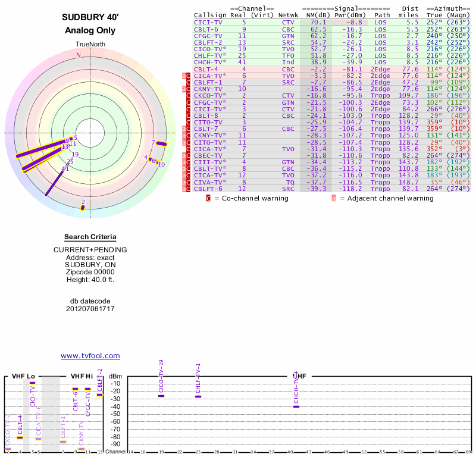Click the "Analog Only" subtitle
This screenshot has width=476, height=457.
click(x=90, y=30)
